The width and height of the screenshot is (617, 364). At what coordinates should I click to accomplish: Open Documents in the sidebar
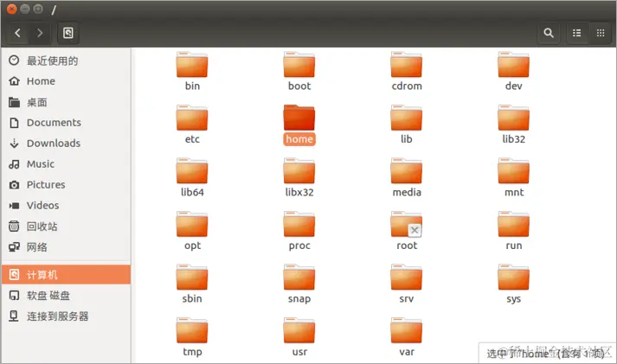pyautogui.click(x=66, y=123)
